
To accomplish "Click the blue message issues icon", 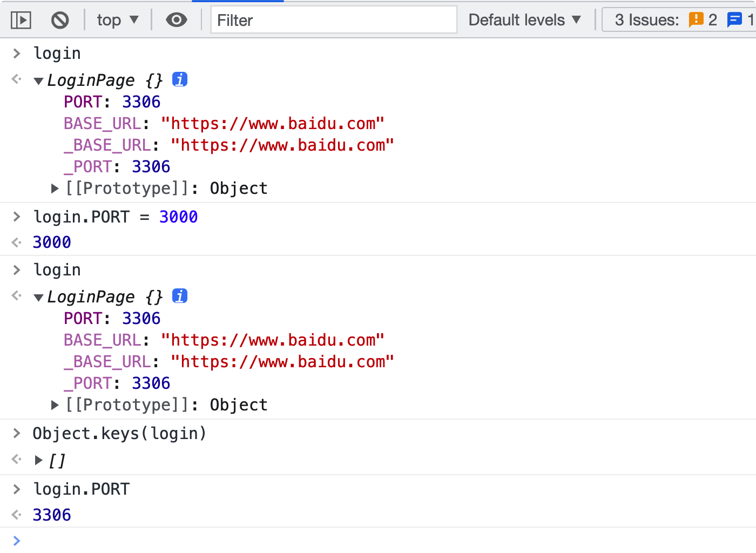I will point(734,20).
